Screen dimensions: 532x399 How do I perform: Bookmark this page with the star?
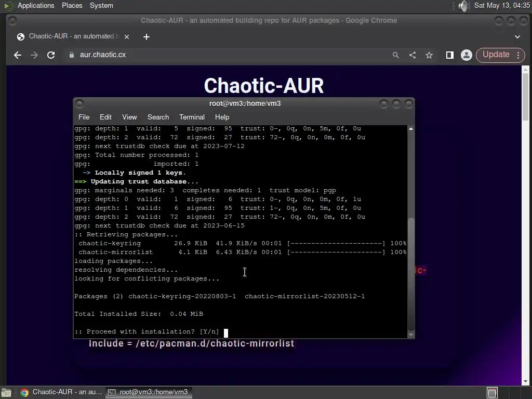tap(429, 55)
